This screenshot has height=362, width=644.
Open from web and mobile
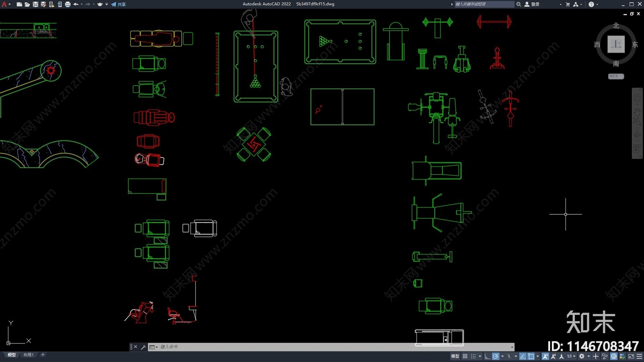point(52,4)
